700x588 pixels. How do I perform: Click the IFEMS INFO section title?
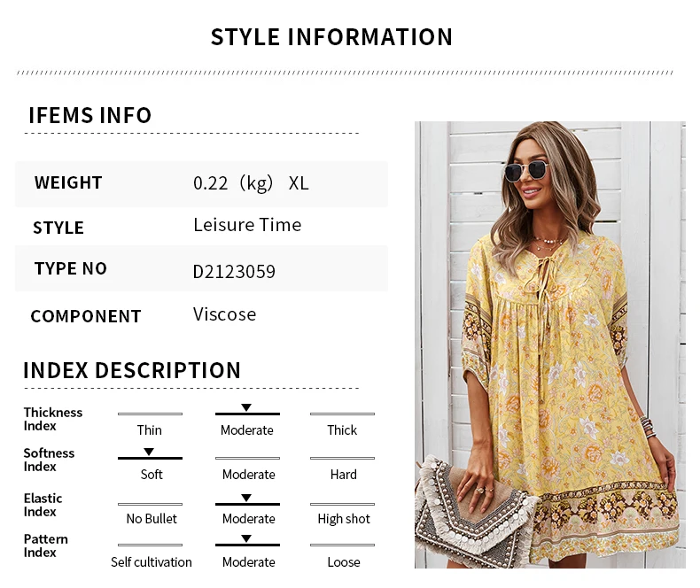click(x=90, y=115)
